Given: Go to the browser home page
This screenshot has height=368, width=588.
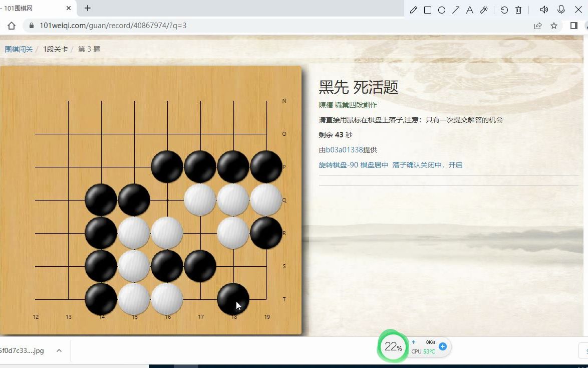Looking at the screenshot, I should click(x=11, y=26).
